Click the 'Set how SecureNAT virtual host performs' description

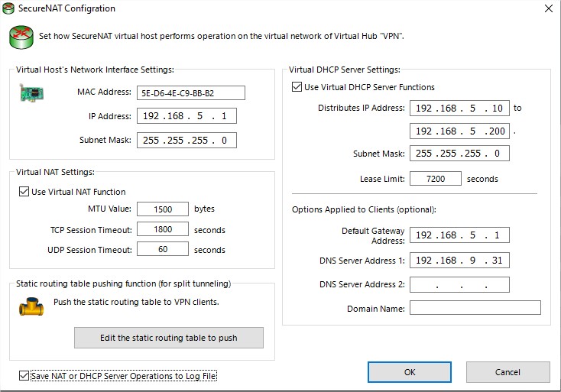click(222, 36)
